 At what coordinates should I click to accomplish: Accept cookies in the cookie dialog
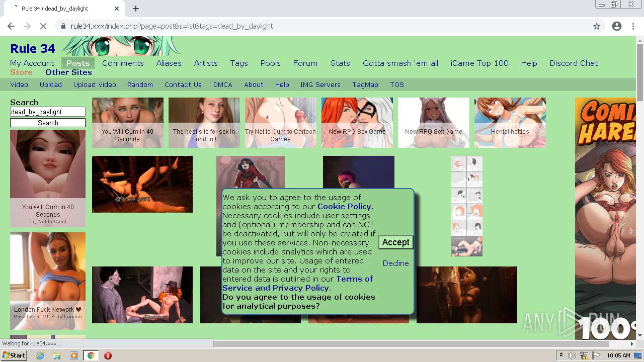396,242
